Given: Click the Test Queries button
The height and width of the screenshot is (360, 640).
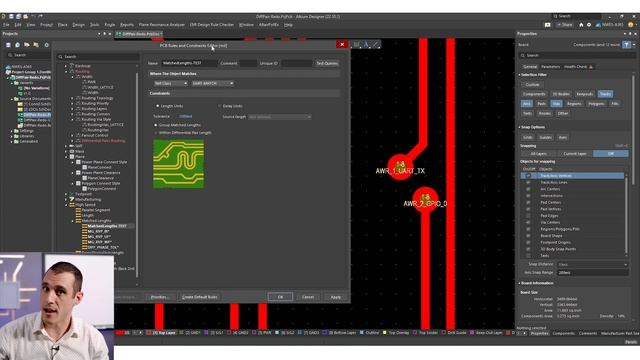Looking at the screenshot, I should [x=327, y=63].
